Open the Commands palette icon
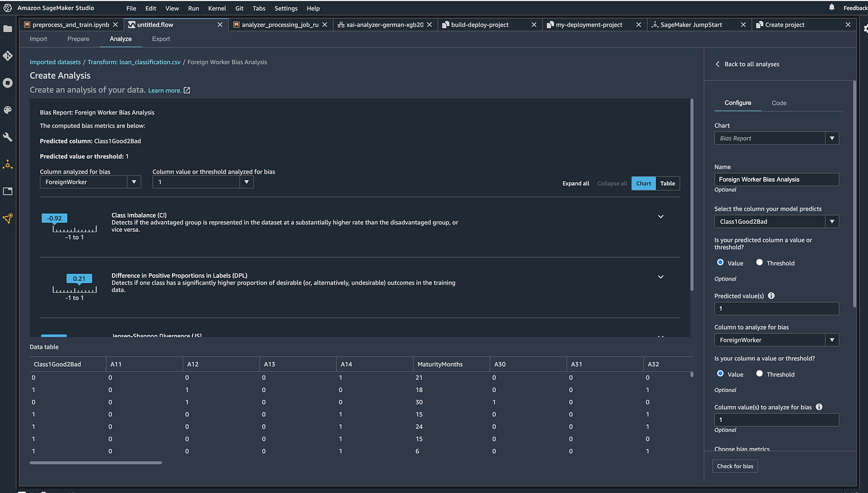868x493 pixels. (x=8, y=109)
